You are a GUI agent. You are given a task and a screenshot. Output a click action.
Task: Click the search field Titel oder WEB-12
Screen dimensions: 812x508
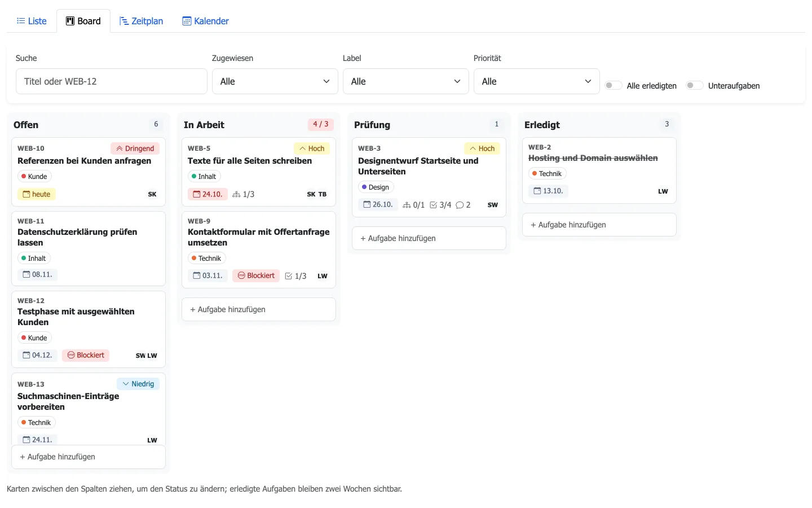[x=112, y=81]
